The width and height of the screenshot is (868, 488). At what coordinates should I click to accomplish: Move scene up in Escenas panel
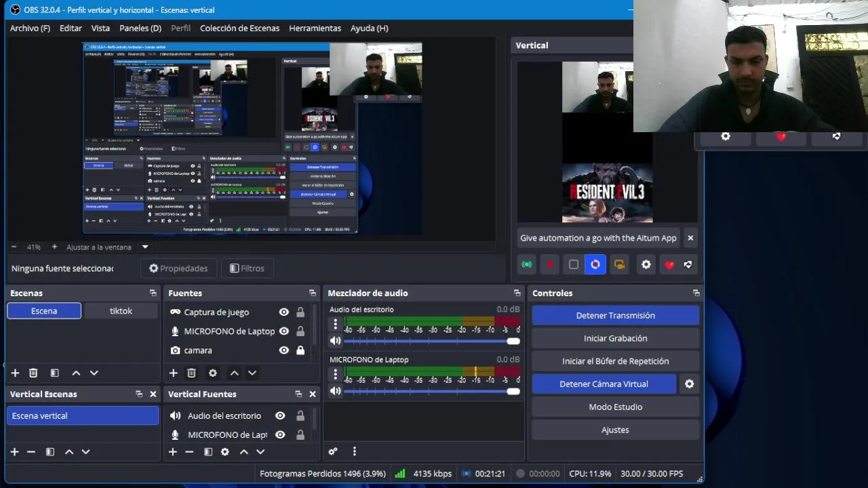coord(76,373)
